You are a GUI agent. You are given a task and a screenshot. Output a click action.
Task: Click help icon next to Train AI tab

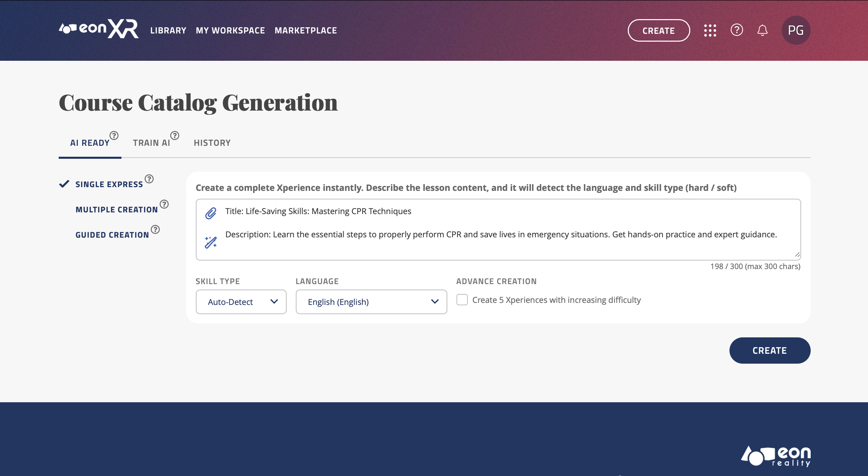click(x=175, y=136)
